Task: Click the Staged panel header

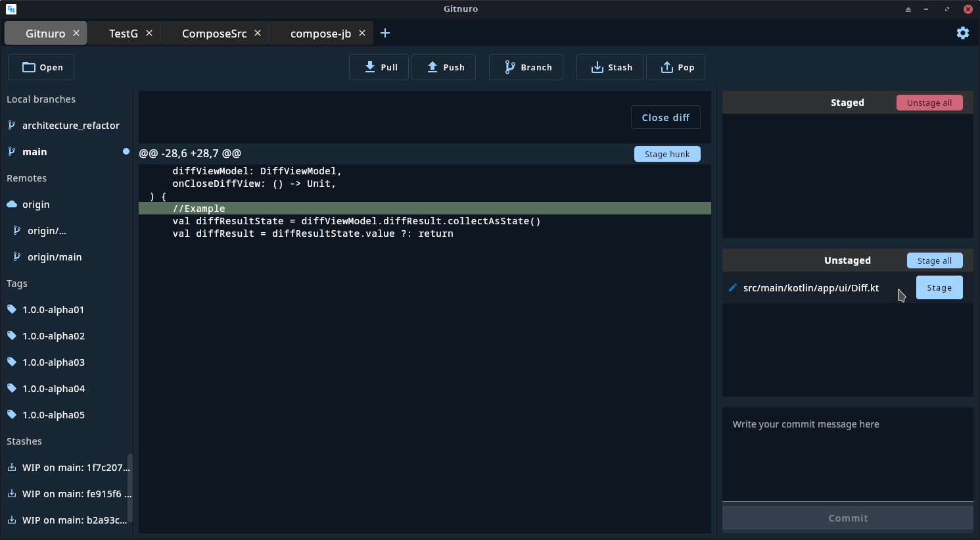Action: 847,103
